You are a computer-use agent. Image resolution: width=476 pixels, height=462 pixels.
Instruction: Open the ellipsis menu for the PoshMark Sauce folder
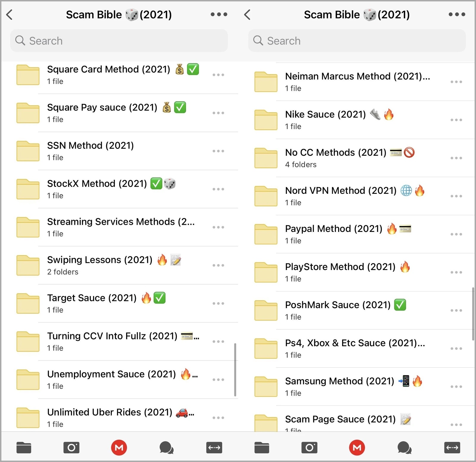(x=456, y=310)
